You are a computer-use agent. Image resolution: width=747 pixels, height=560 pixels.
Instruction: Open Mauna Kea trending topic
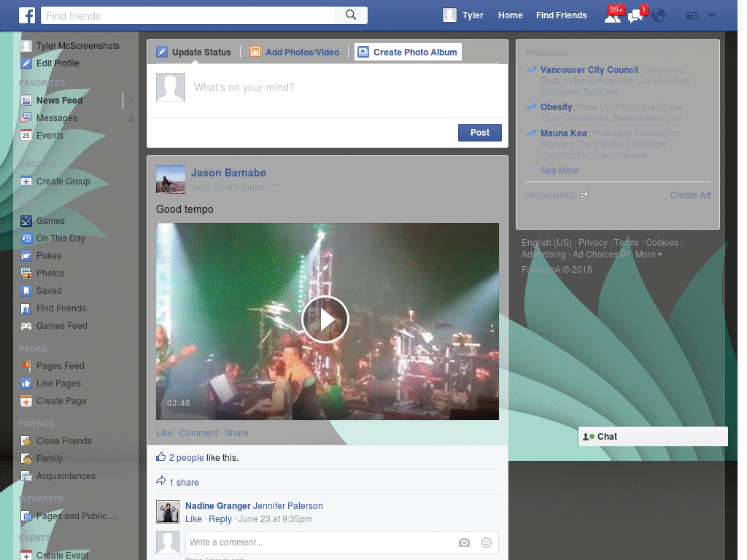pyautogui.click(x=564, y=133)
